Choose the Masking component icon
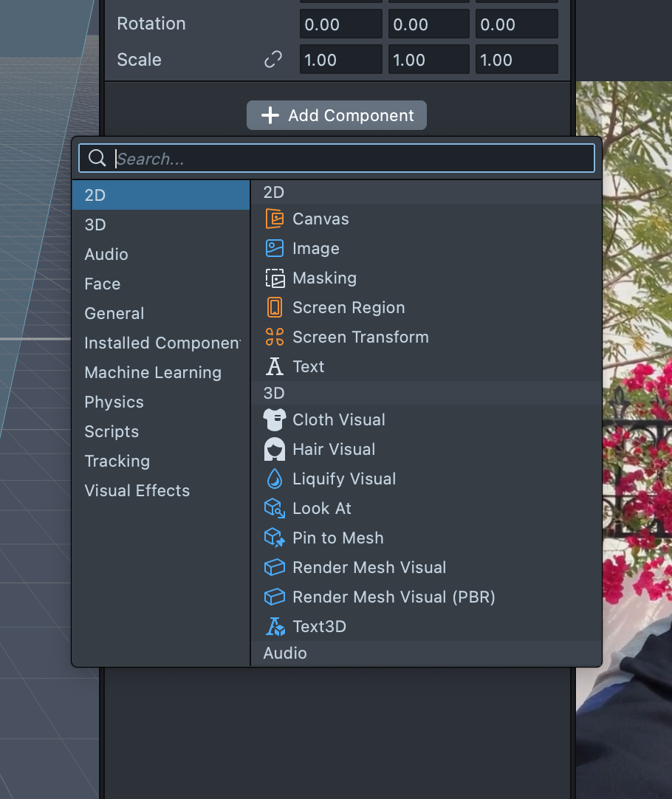The height and width of the screenshot is (799, 672). coord(275,278)
